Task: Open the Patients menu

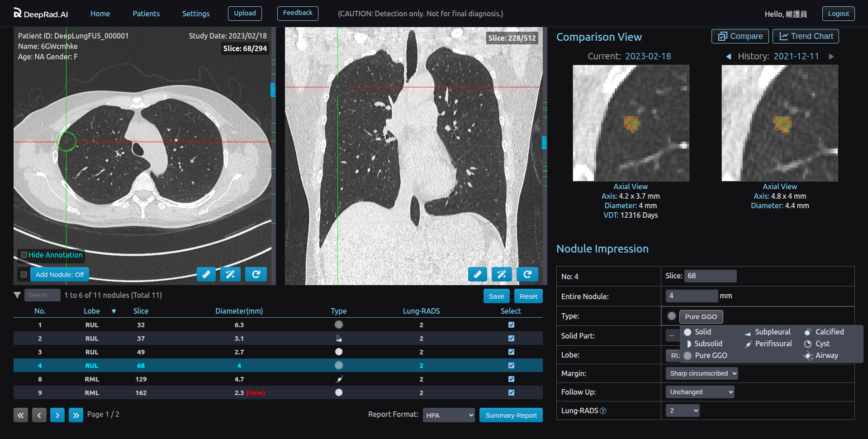Action: (x=146, y=14)
